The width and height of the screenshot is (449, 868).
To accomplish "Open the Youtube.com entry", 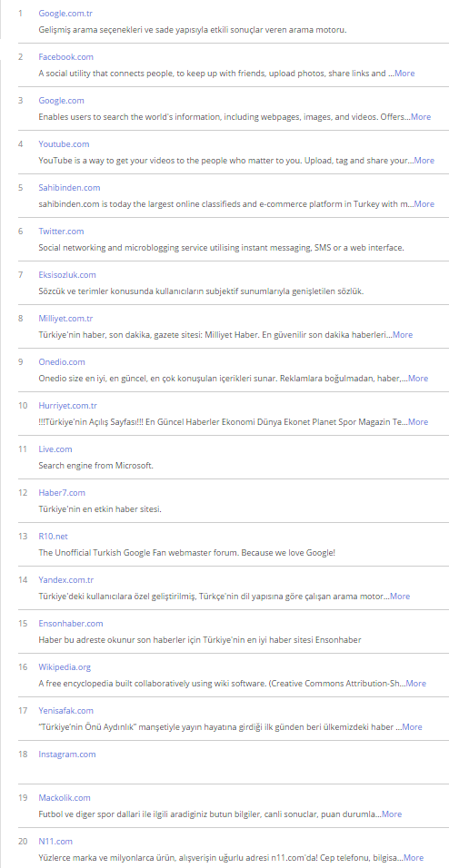I will pos(64,144).
